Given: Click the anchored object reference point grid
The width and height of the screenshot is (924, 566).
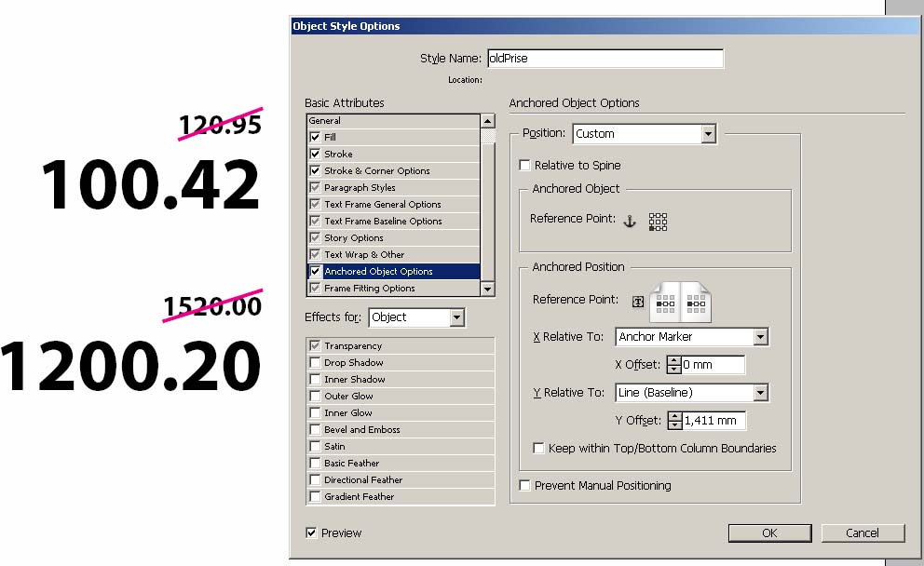Looking at the screenshot, I should coord(658,222).
